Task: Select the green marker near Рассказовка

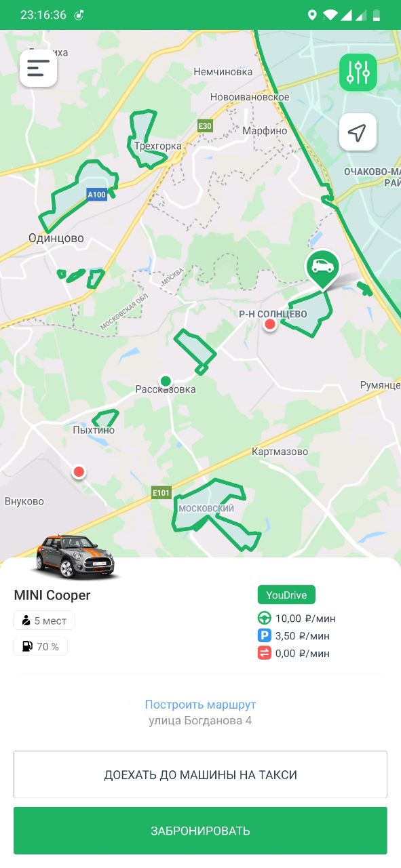Action: pos(165,380)
